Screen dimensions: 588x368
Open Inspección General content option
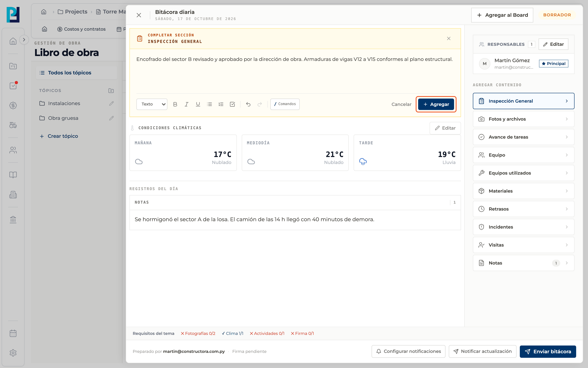(x=523, y=101)
